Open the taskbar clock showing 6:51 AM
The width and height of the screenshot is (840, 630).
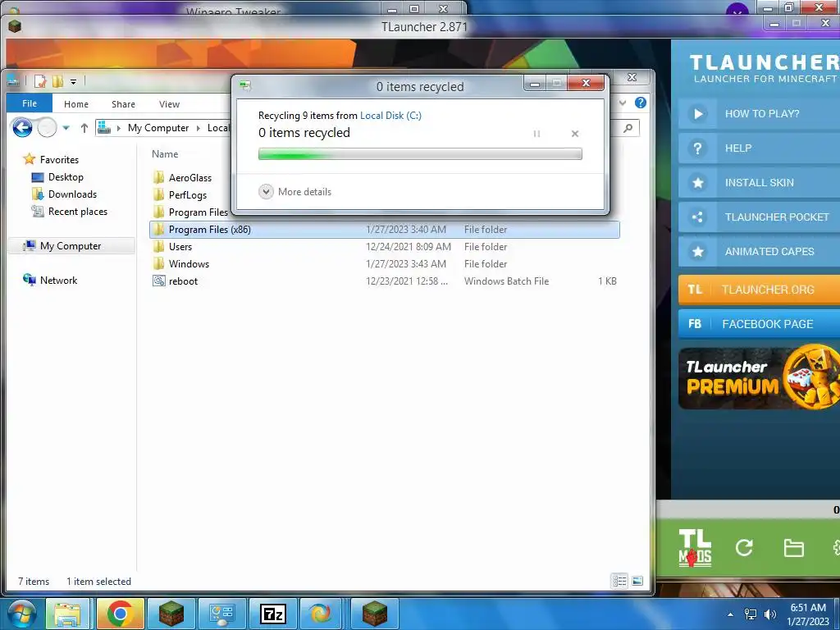point(808,614)
